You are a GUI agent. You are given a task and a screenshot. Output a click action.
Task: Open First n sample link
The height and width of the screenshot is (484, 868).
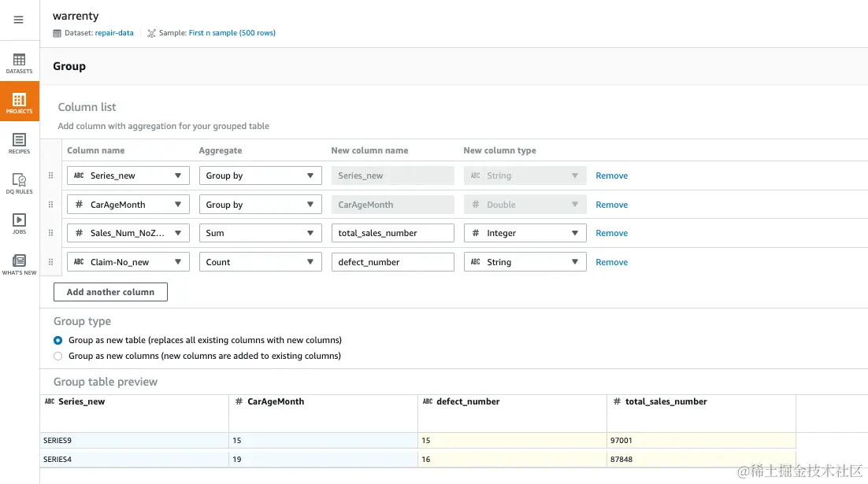click(x=232, y=33)
